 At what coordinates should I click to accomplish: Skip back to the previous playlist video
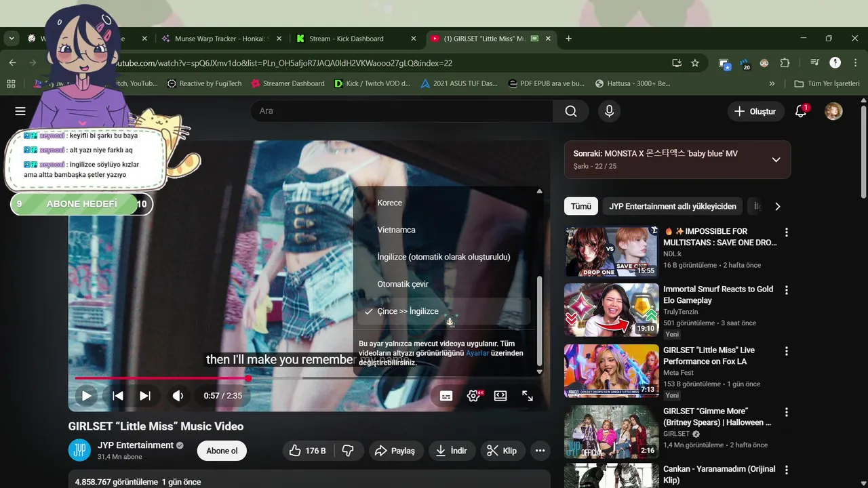point(118,396)
